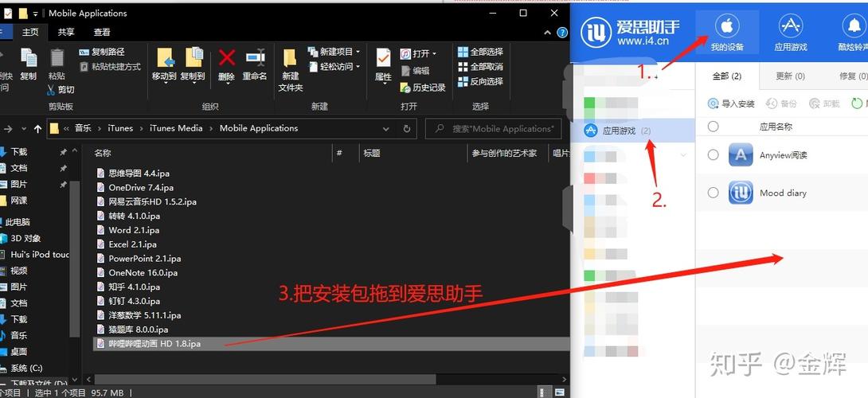Click Select all (全部选择)
The height and width of the screenshot is (398, 868).
[480, 52]
